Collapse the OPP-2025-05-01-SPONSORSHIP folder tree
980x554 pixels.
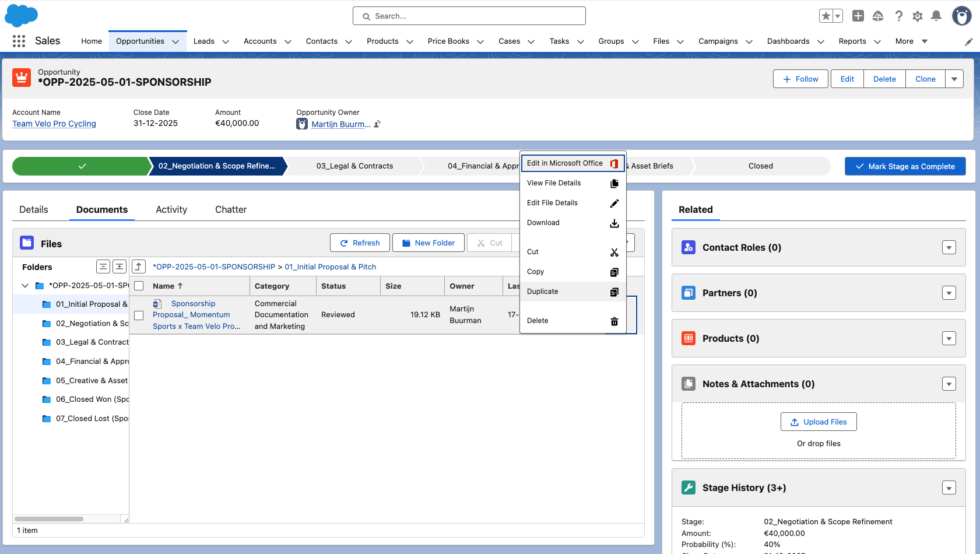click(x=25, y=286)
